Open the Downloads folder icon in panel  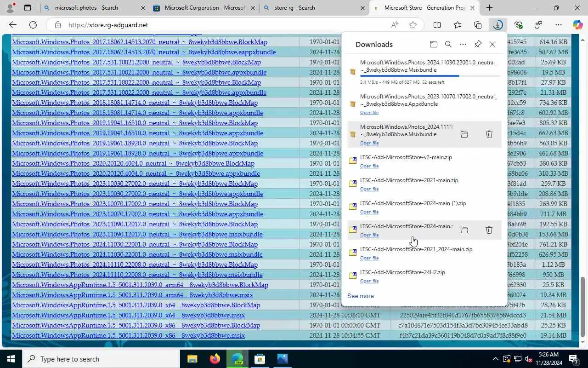point(433,44)
